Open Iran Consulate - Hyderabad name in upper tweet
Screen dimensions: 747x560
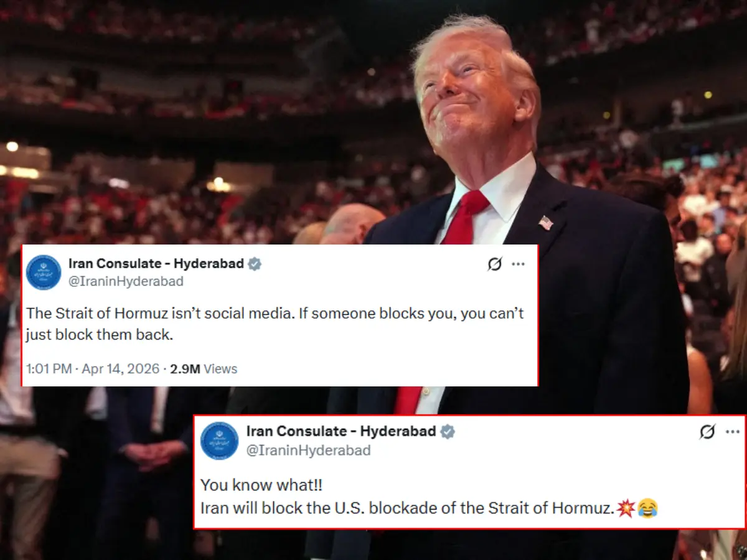[x=156, y=264]
